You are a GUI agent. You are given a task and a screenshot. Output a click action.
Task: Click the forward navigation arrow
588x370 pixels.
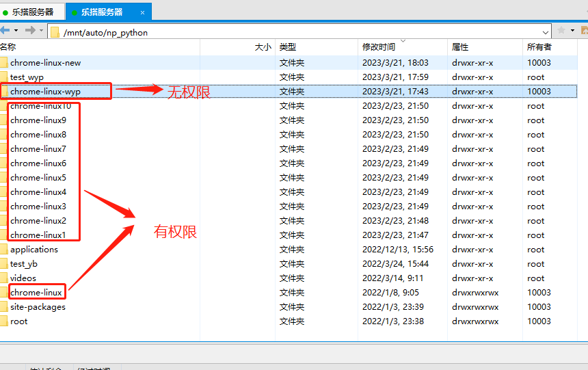tap(30, 30)
